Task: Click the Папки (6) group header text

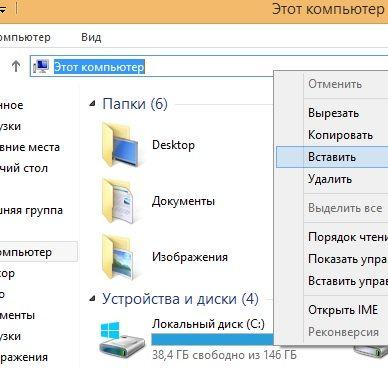Action: (135, 104)
